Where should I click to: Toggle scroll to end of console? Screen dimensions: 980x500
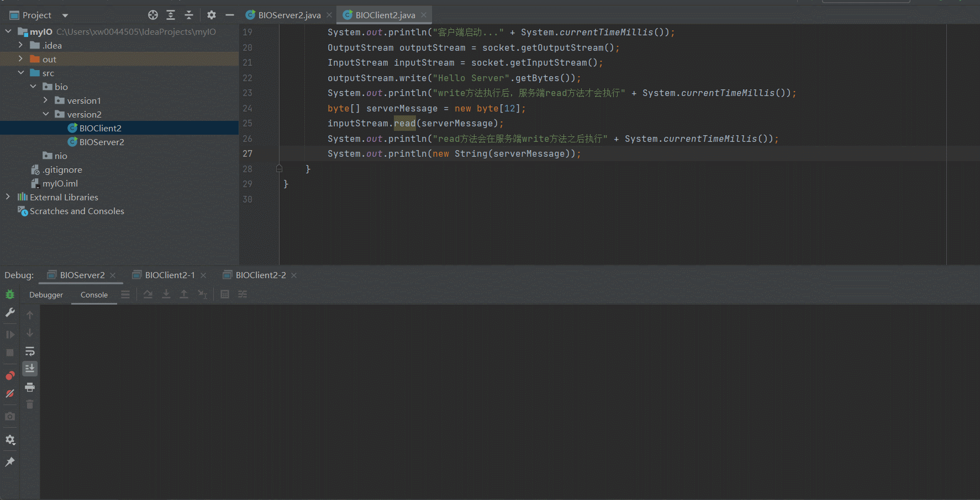tap(30, 368)
